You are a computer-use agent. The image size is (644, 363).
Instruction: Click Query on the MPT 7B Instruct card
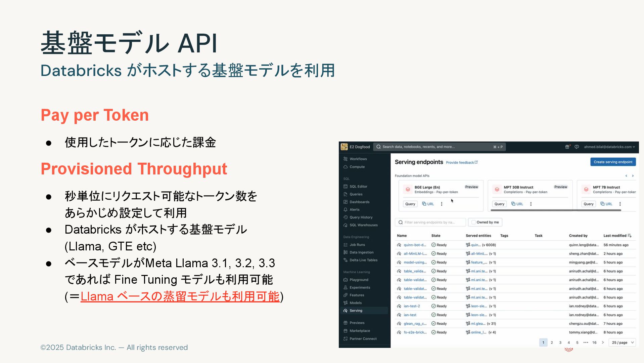pos(588,204)
